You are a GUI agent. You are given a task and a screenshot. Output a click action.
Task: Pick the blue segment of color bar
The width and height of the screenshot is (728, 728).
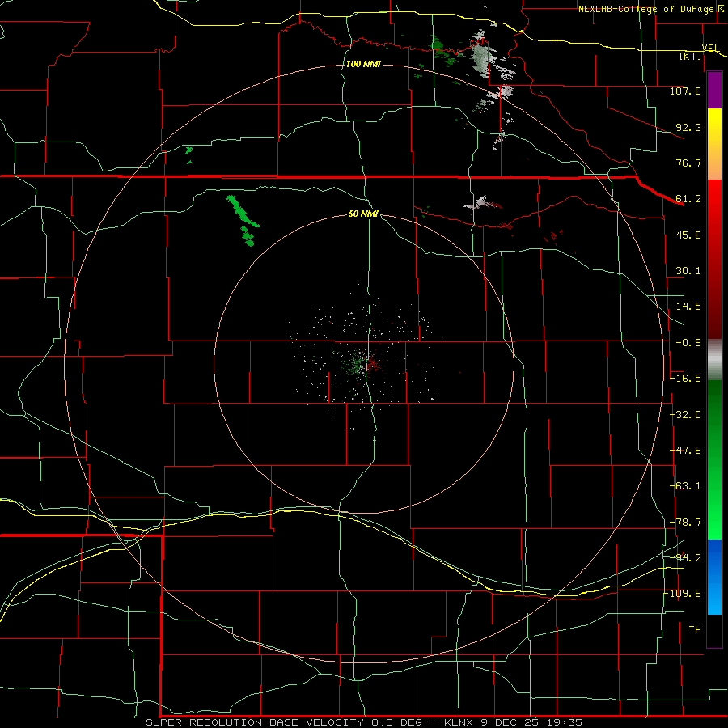(714, 577)
